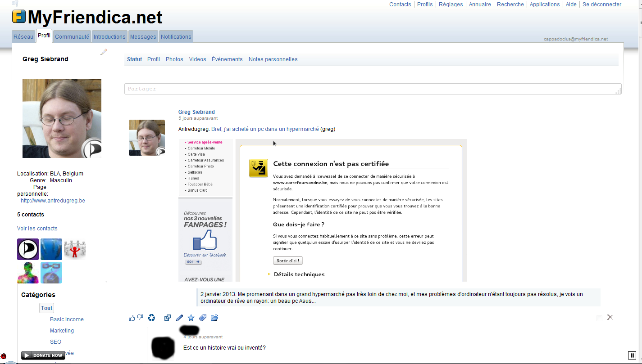Select the Statut profile sub-tab

(134, 59)
